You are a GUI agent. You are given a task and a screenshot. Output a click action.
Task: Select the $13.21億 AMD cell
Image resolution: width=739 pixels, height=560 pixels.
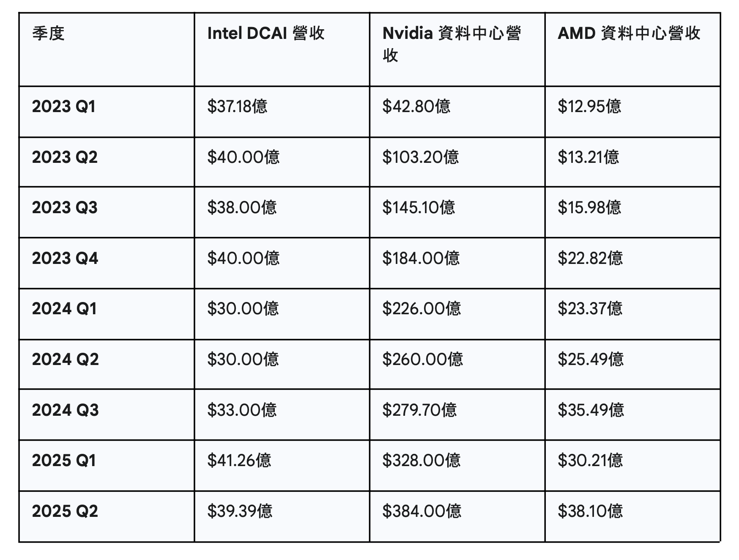pos(632,162)
